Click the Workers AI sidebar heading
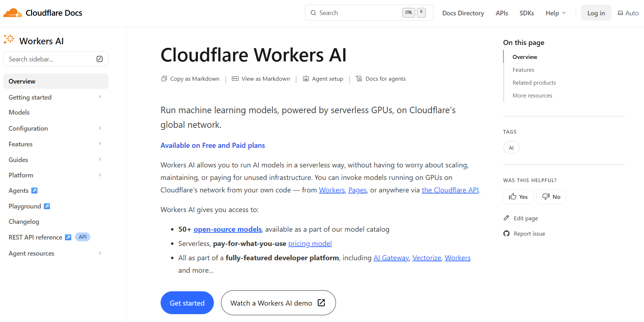 (41, 41)
